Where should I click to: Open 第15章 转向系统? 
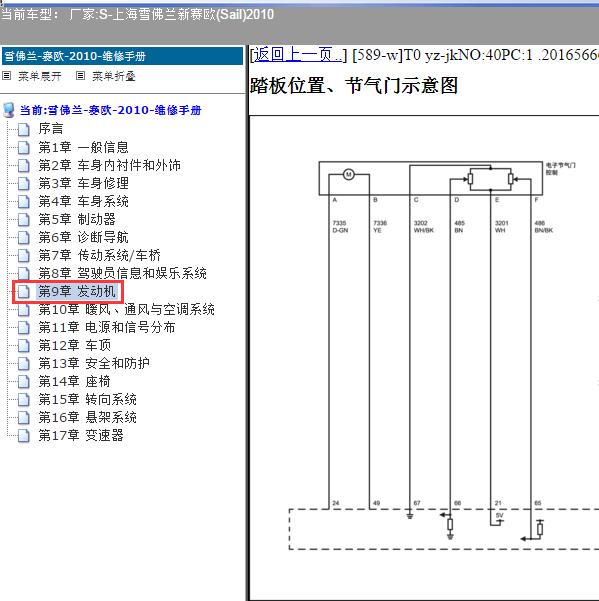87,399
